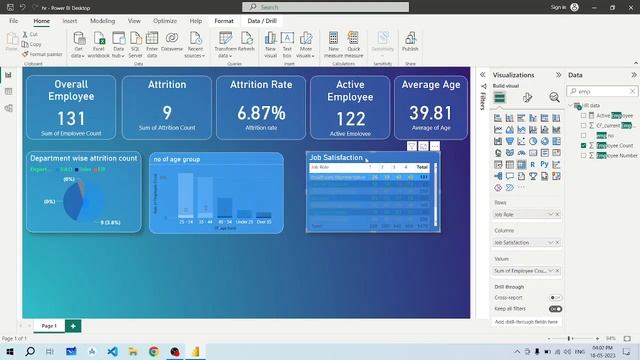Image resolution: width=640 pixels, height=360 pixels.
Task: Click Enter data in the ribbon
Action: pos(152,45)
